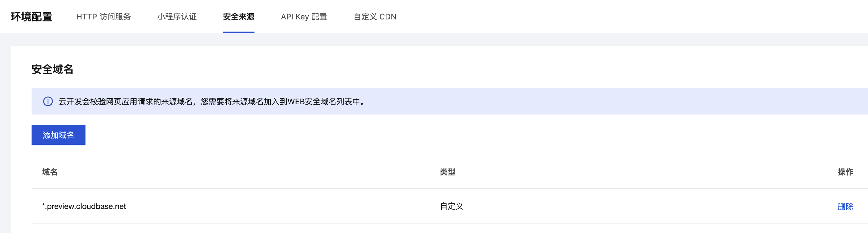Open the HTTP 访问服务 tab
Image resolution: width=868 pixels, height=233 pixels.
pyautogui.click(x=104, y=16)
